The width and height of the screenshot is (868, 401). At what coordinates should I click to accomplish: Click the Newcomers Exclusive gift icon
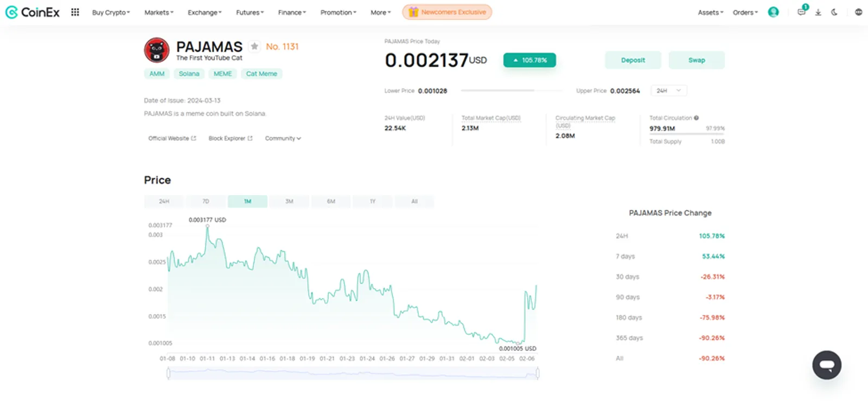click(413, 12)
